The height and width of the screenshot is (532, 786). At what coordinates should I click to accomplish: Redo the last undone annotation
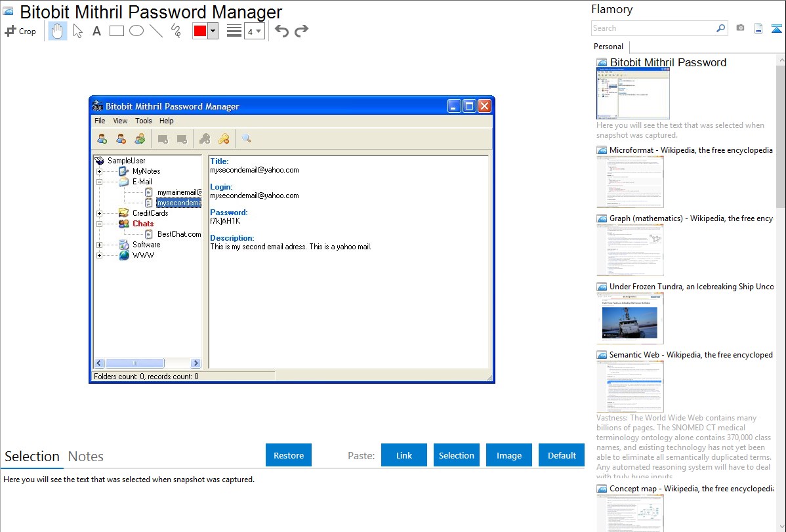coord(301,31)
